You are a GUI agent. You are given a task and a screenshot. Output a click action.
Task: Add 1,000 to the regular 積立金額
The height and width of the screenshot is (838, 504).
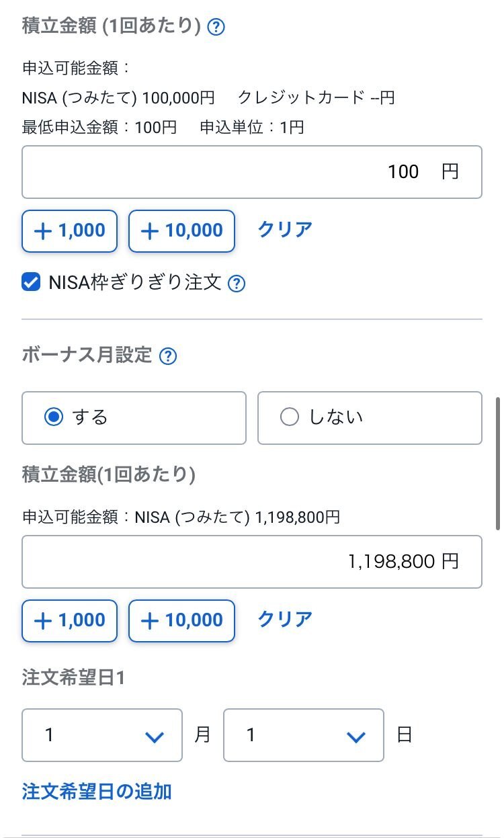pyautogui.click(x=70, y=231)
